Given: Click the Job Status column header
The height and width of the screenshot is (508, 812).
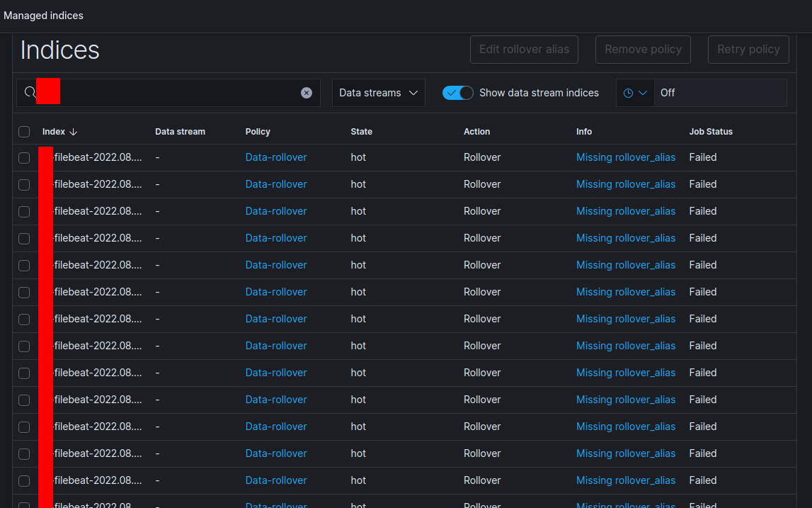Looking at the screenshot, I should click(711, 132).
